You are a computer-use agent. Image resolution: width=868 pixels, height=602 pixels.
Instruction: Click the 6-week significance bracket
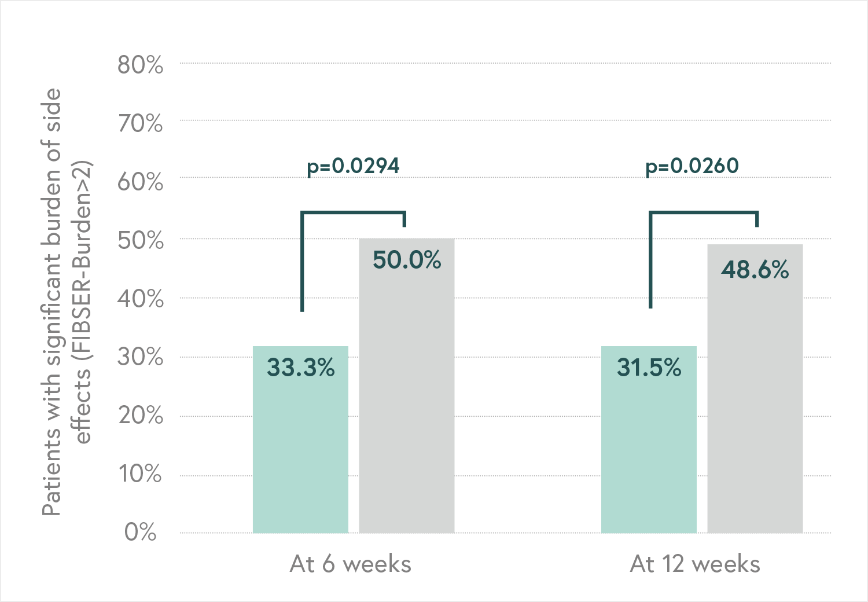(x=353, y=213)
